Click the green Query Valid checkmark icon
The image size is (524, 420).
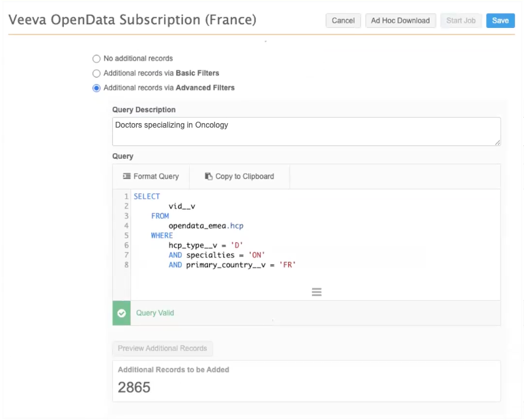[x=122, y=313]
